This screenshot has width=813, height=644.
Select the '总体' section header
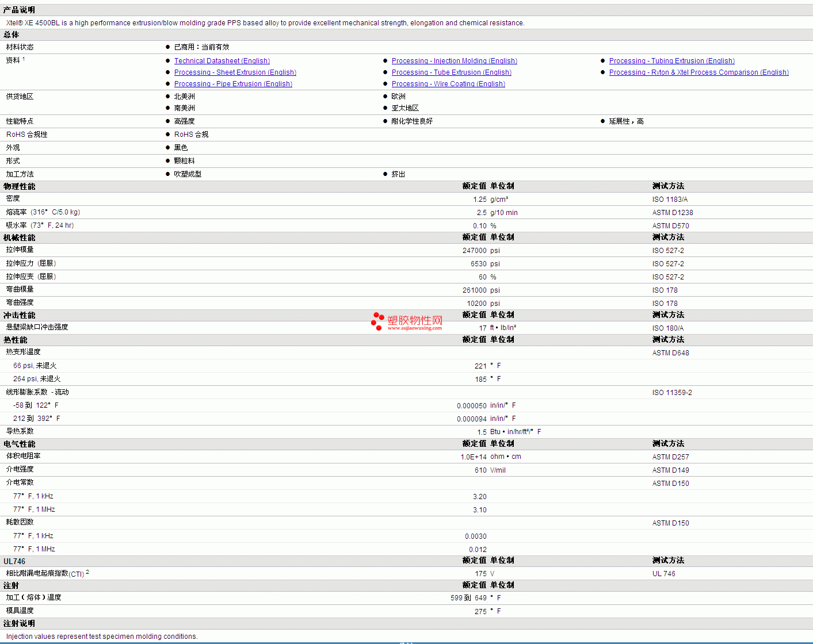point(11,35)
